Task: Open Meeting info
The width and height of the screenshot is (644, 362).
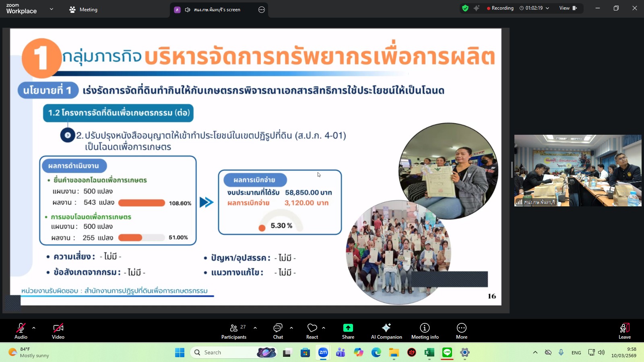Action: pos(425,330)
